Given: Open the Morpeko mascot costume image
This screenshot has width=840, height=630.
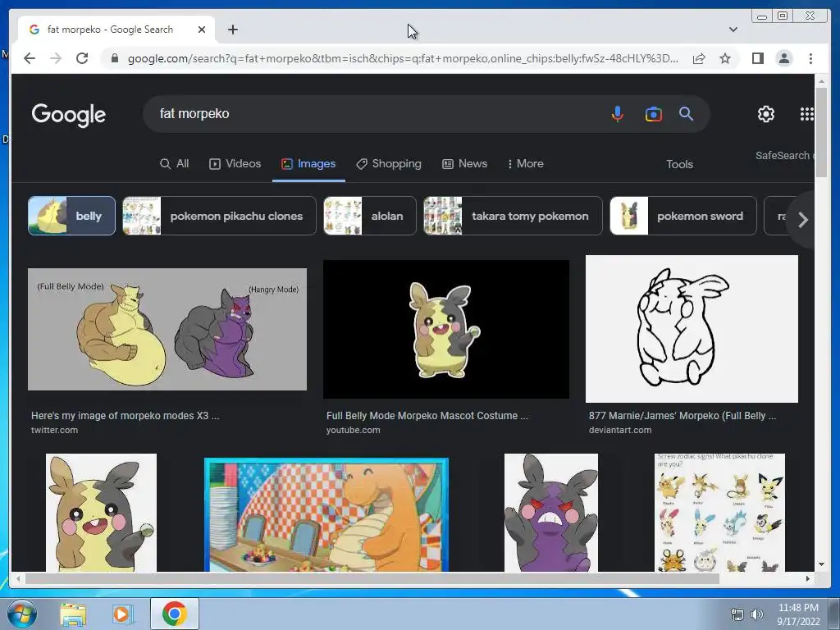Looking at the screenshot, I should (x=445, y=329).
